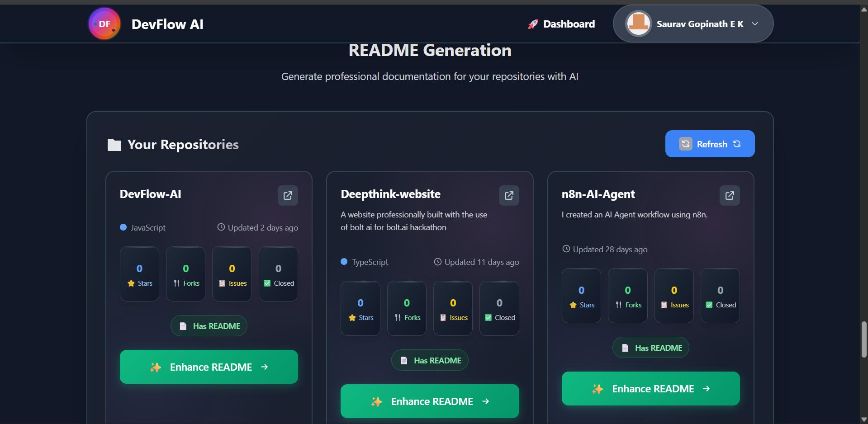This screenshot has width=868, height=424.
Task: Click the JavaScript language color dot
Action: click(123, 227)
